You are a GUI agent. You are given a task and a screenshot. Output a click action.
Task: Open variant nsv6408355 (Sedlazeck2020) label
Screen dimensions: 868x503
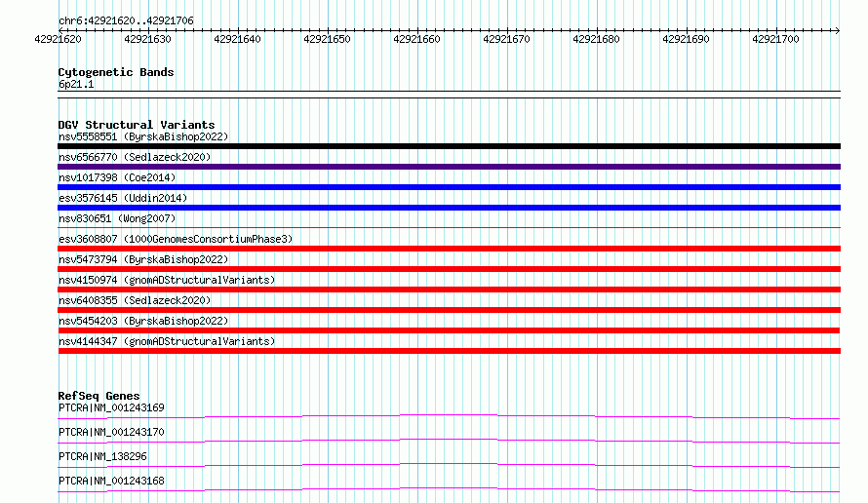click(135, 300)
